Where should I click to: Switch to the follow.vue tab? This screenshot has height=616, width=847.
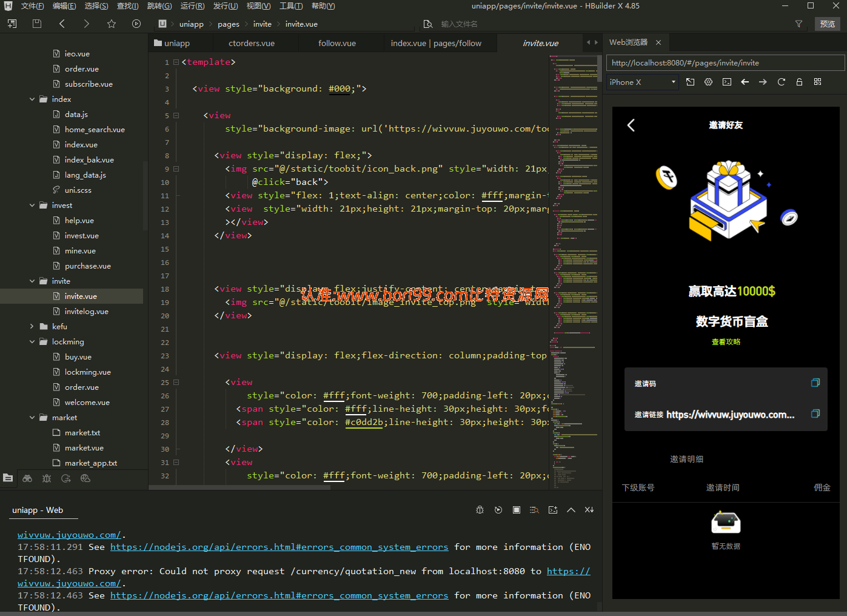[337, 43]
